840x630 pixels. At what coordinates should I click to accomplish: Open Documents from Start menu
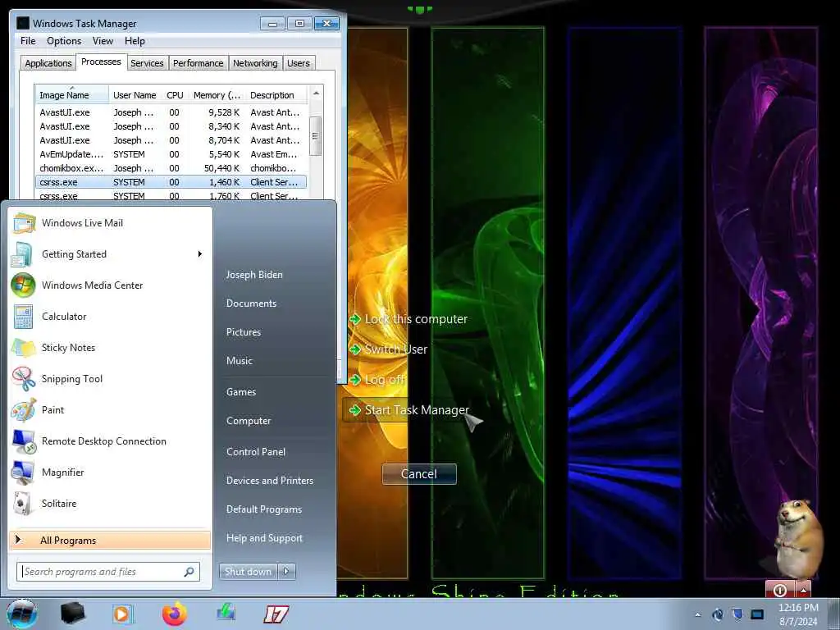click(x=251, y=304)
